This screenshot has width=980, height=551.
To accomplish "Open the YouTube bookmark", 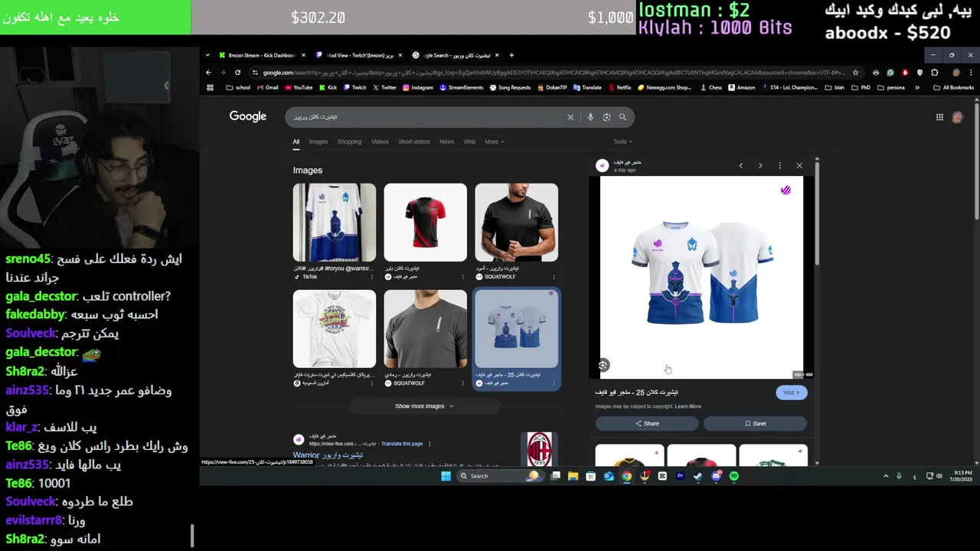I will (x=299, y=87).
